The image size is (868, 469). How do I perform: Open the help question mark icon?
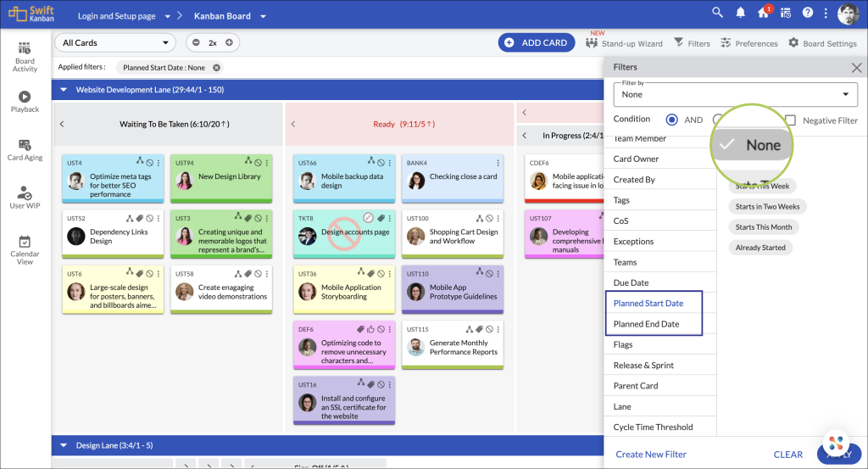click(x=808, y=13)
